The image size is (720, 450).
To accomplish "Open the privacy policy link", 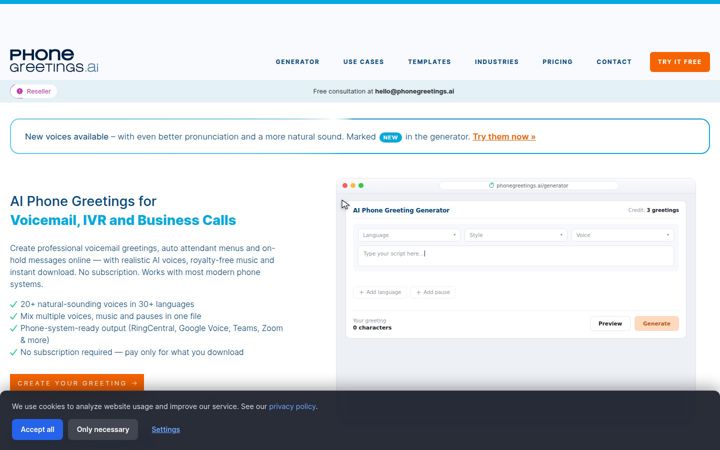I will [292, 406].
